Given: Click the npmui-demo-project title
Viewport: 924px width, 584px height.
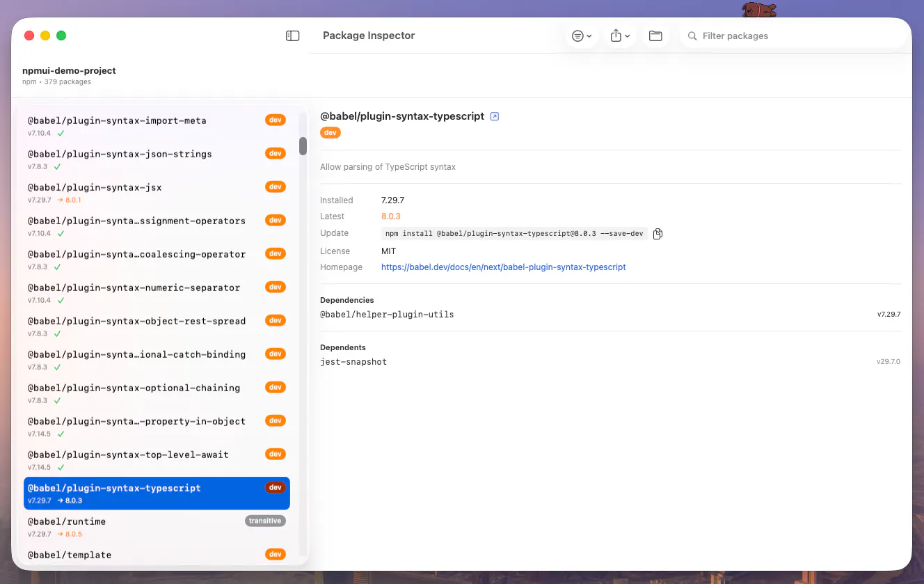Looking at the screenshot, I should (x=69, y=70).
